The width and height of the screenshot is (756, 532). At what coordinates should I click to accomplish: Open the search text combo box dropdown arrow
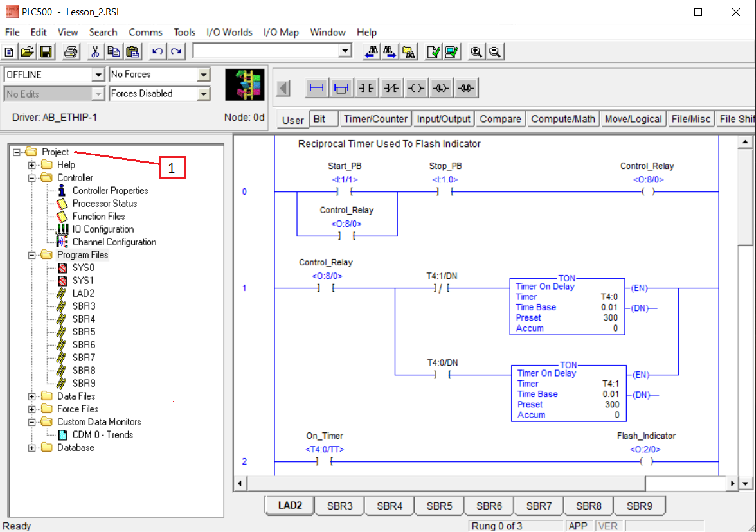345,51
